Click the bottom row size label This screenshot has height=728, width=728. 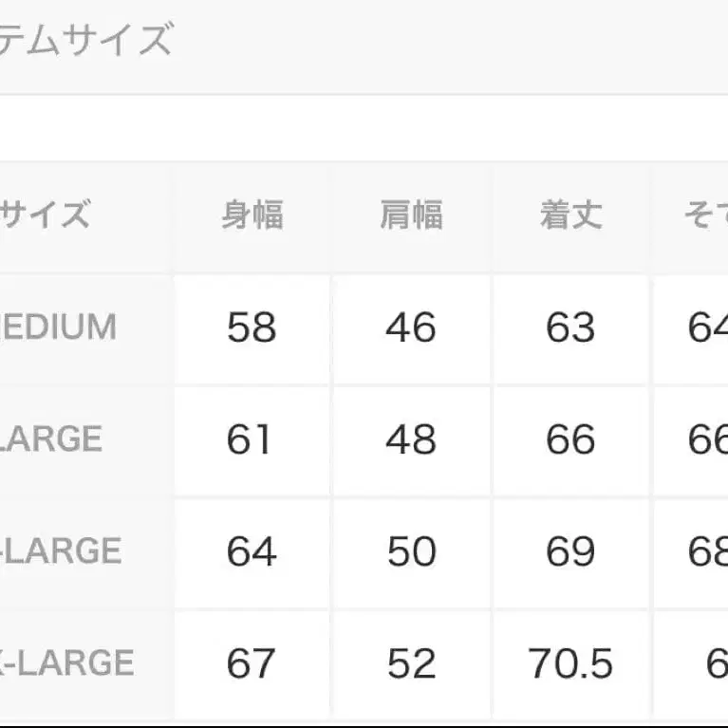(x=66, y=663)
